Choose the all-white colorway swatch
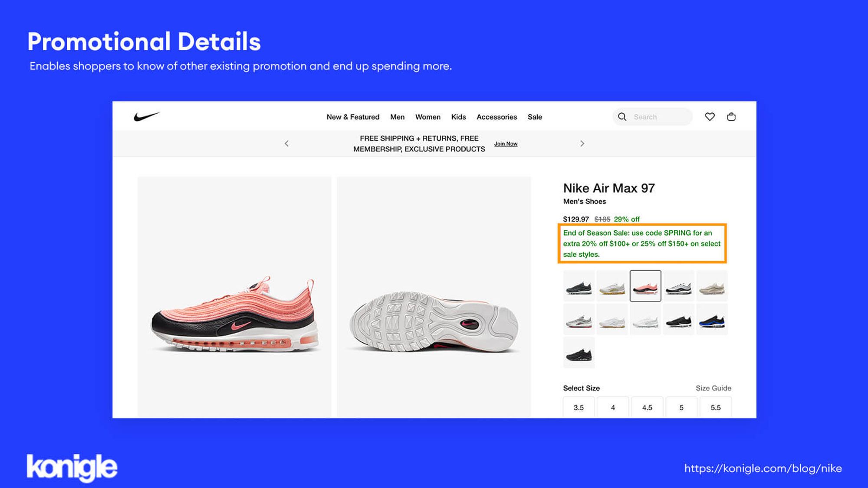Image resolution: width=868 pixels, height=488 pixels. (645, 319)
